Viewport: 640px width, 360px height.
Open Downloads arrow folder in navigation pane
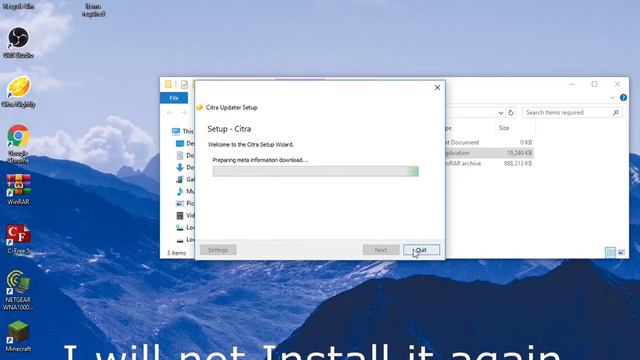pos(185,167)
